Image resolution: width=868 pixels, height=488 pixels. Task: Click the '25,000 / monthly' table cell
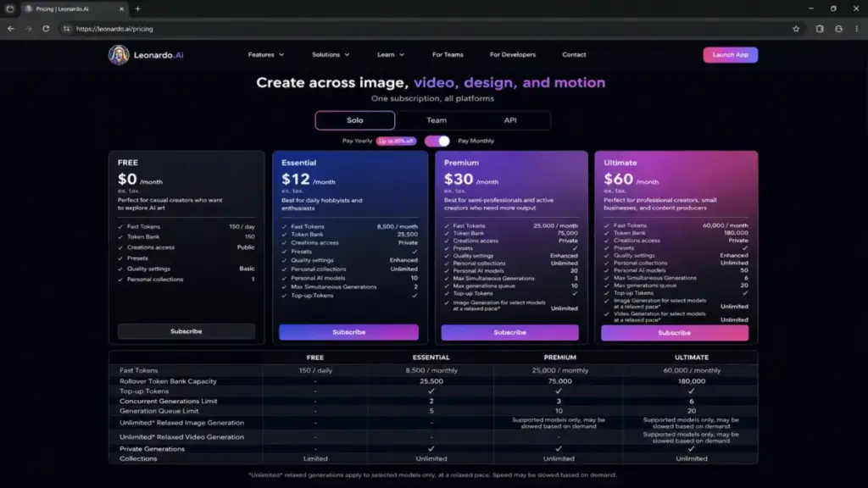(x=559, y=371)
